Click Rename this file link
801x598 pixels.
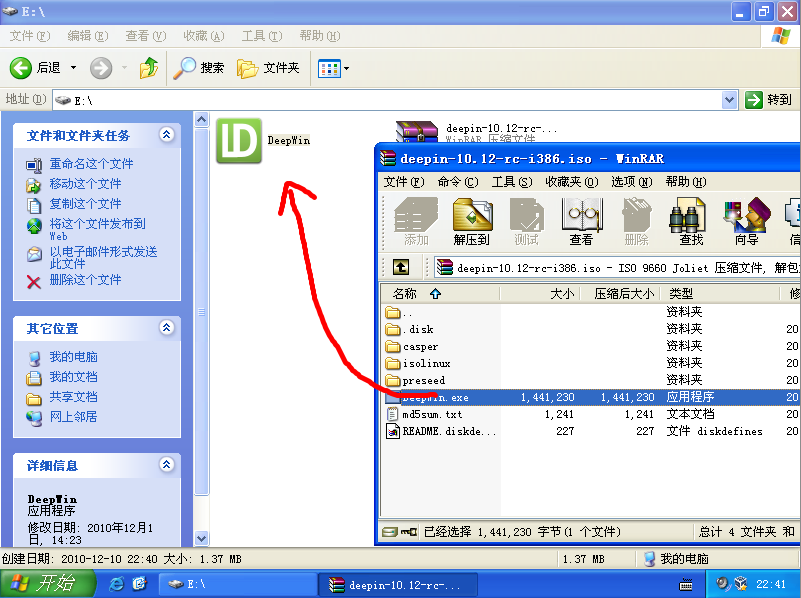pos(91,164)
